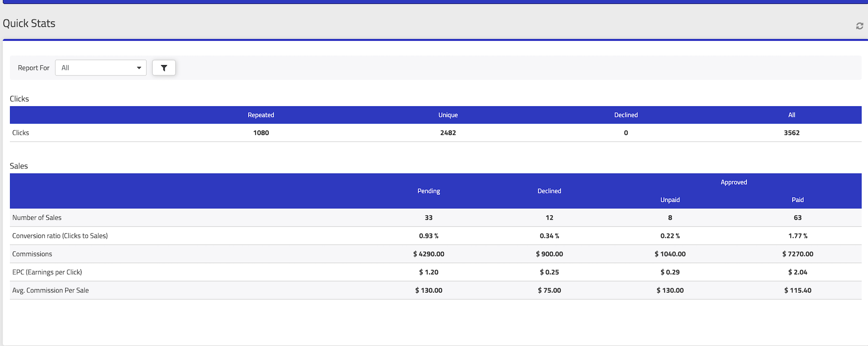Select unpaid average commission $ 130.00

[670, 290]
